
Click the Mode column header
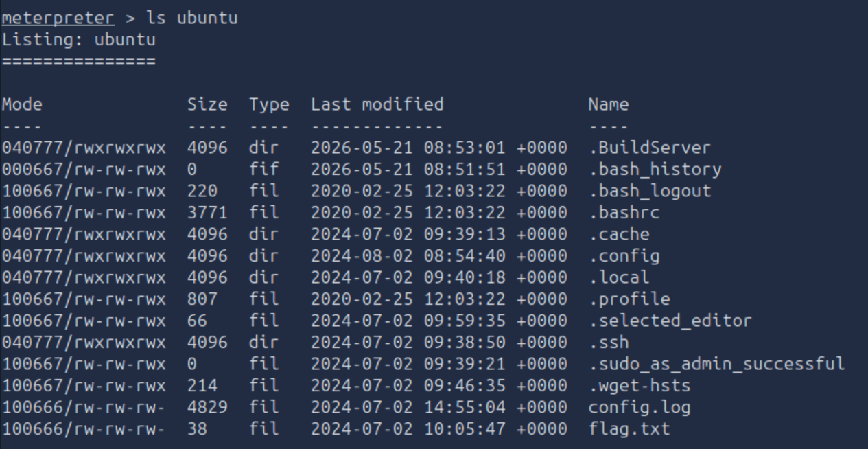(22, 104)
